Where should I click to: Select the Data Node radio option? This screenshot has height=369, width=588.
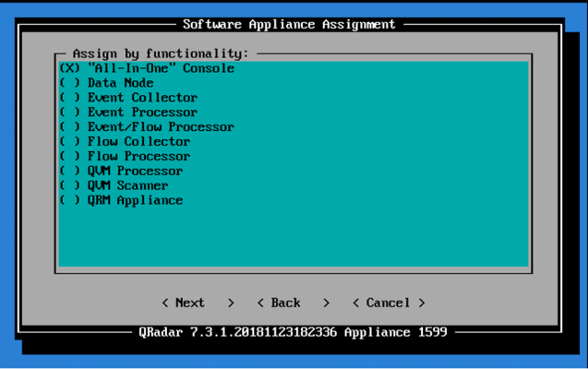tap(107, 83)
